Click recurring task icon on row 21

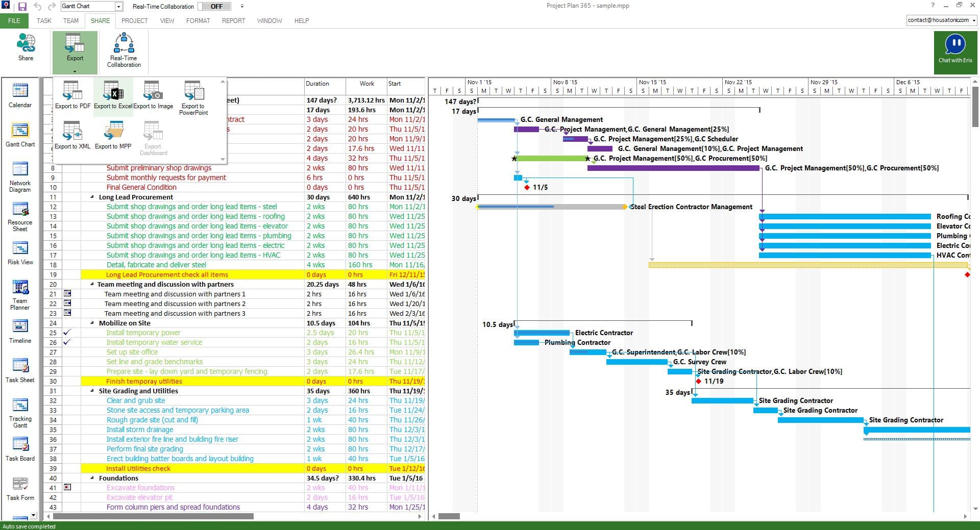[67, 294]
